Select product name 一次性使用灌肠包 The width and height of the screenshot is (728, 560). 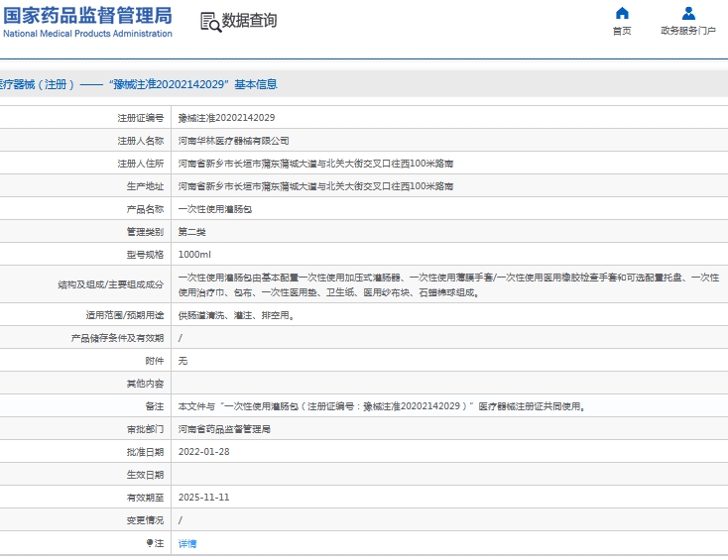215,209
